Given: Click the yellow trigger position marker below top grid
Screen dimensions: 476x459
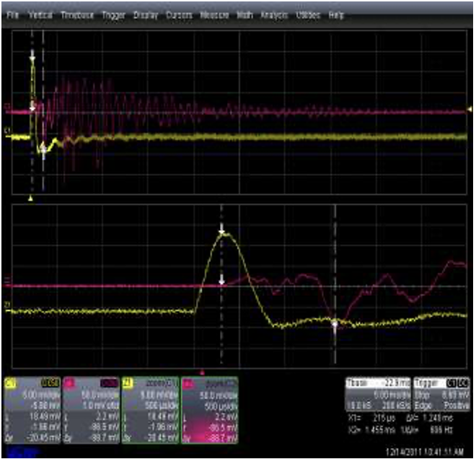Looking at the screenshot, I should [30, 197].
